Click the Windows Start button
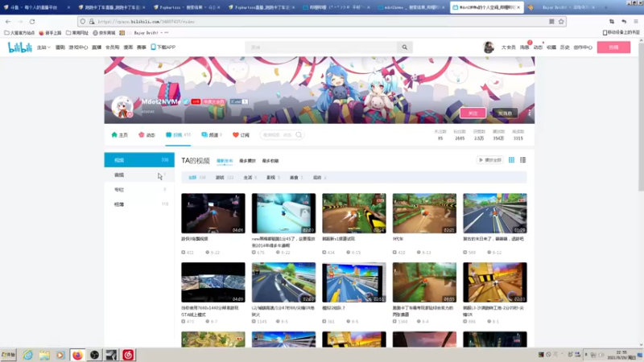644x362 pixels. point(8,355)
